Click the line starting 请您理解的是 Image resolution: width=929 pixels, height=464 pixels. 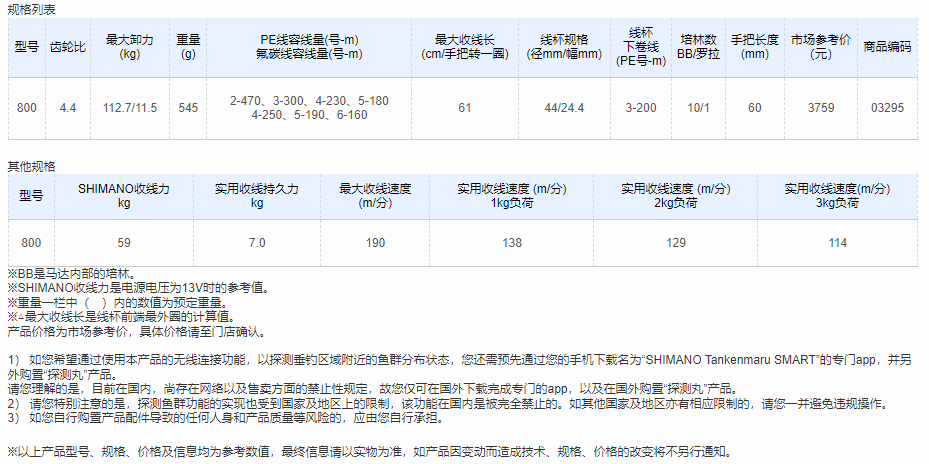pos(373,389)
